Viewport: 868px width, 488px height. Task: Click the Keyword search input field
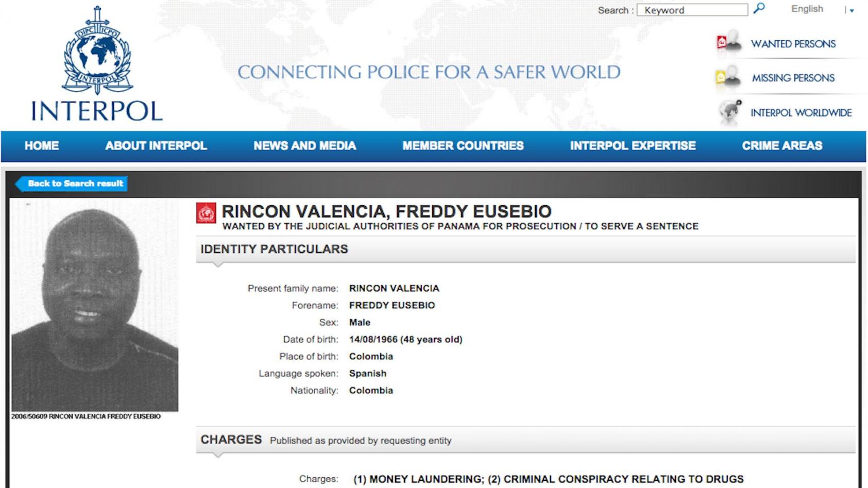pyautogui.click(x=692, y=10)
